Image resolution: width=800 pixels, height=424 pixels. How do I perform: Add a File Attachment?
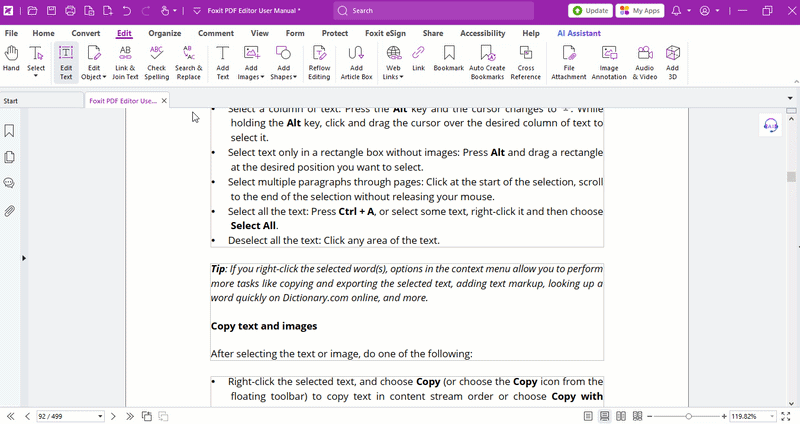click(568, 62)
